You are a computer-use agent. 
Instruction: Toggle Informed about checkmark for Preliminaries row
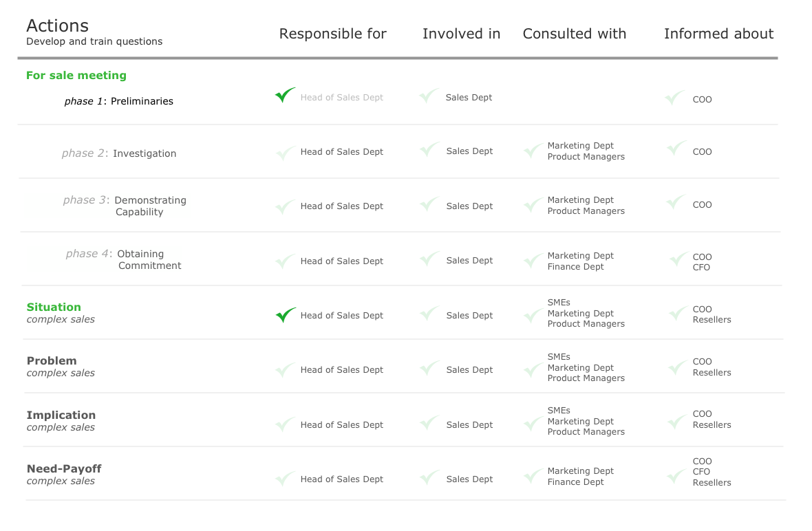[x=675, y=98]
